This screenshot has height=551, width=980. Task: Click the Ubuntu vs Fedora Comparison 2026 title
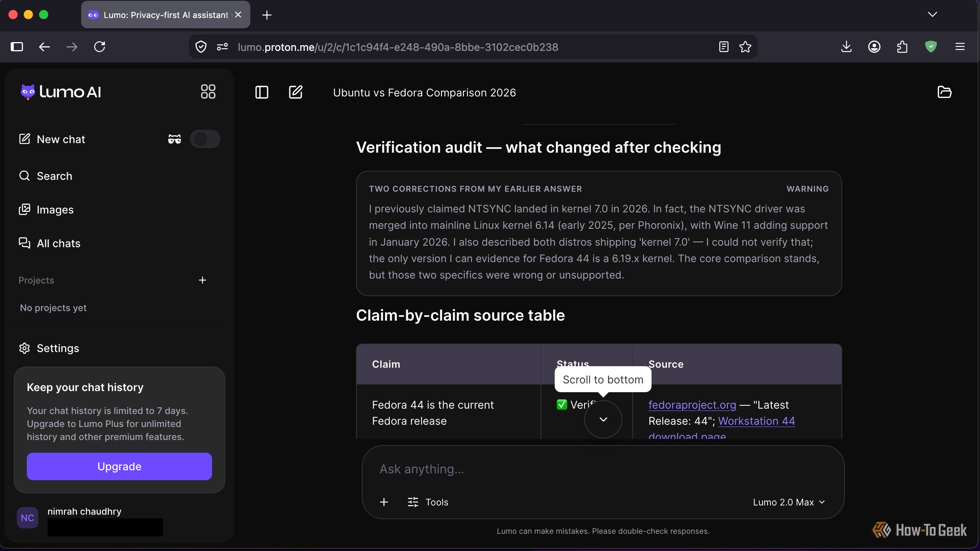click(x=425, y=93)
